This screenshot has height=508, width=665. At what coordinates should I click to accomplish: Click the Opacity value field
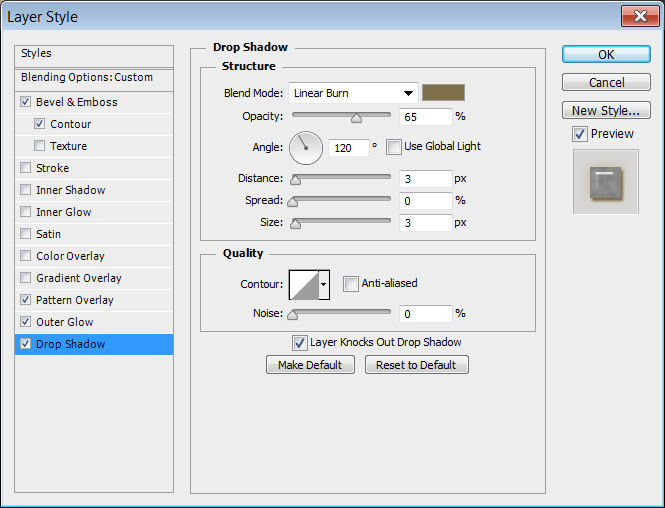424,117
